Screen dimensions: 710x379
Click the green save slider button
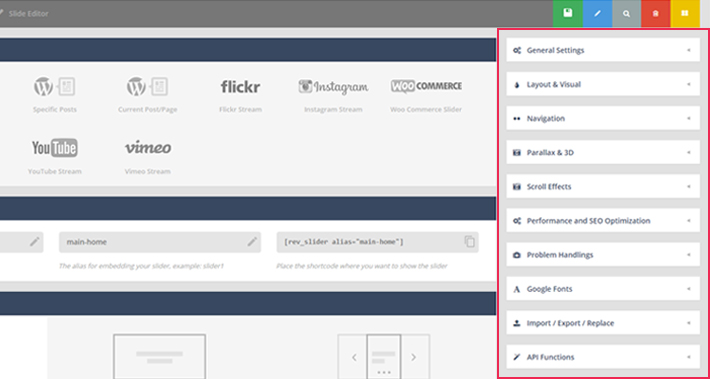[x=567, y=14]
